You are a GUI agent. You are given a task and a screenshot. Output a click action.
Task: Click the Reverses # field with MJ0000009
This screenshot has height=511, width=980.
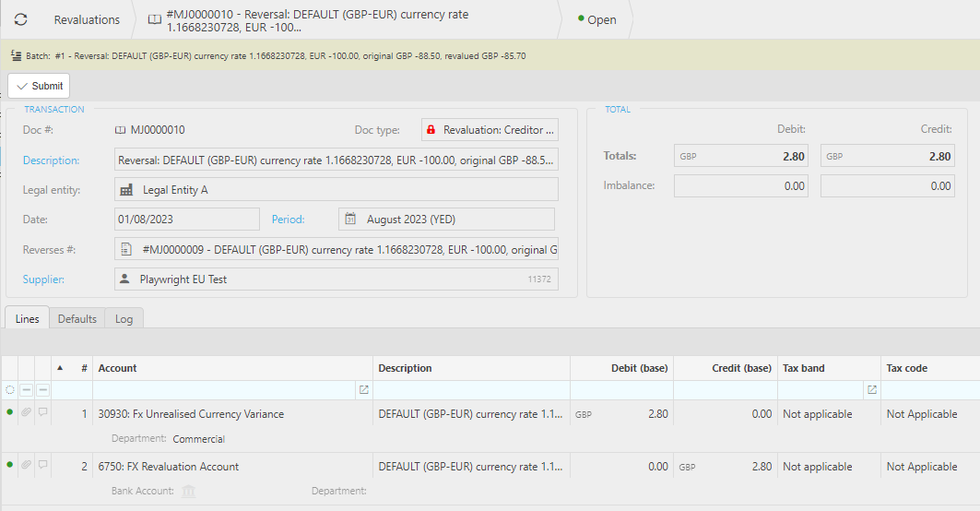click(337, 249)
